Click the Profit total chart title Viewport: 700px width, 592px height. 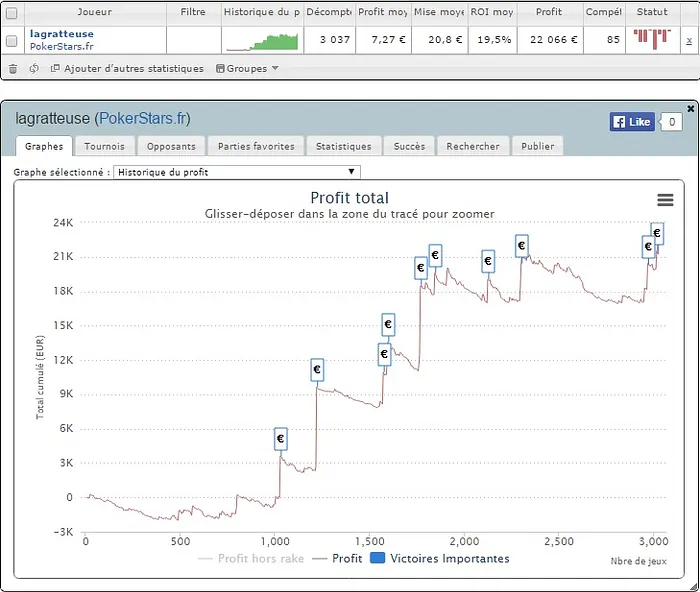(x=350, y=198)
